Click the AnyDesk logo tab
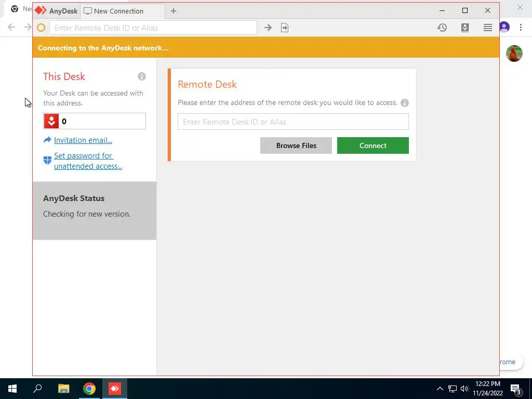This screenshot has height=399, width=532. (56, 11)
